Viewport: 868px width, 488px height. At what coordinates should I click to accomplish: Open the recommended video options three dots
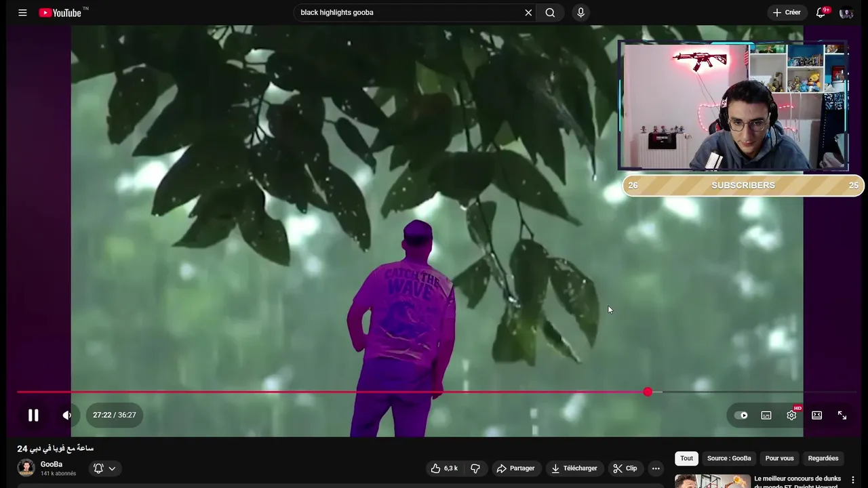(x=853, y=481)
